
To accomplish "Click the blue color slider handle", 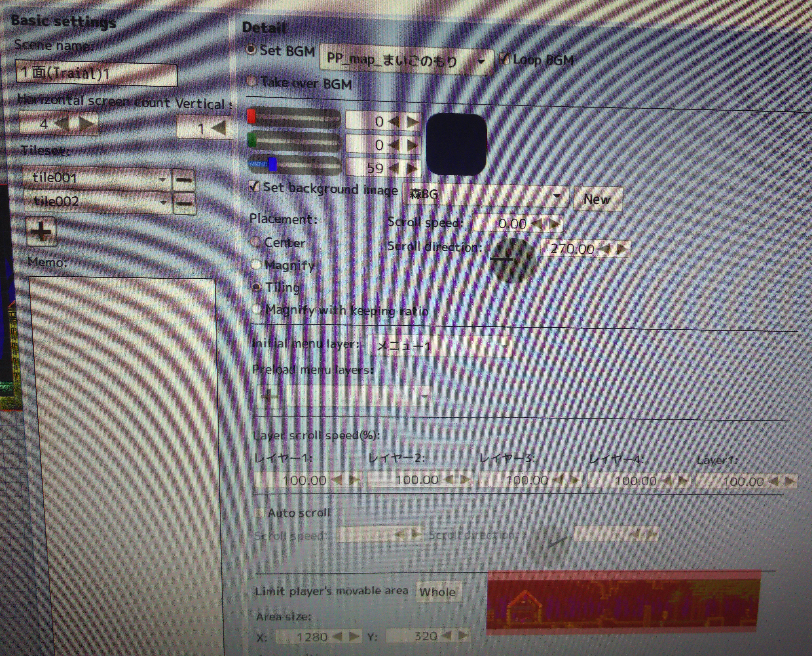I will pyautogui.click(x=272, y=165).
